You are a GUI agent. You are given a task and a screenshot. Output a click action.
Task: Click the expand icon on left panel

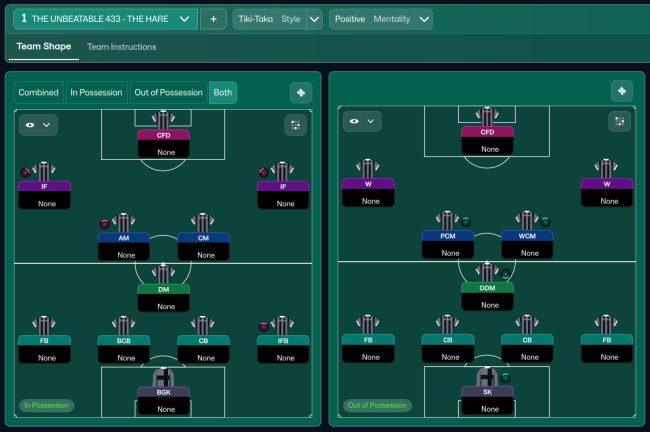[x=300, y=93]
